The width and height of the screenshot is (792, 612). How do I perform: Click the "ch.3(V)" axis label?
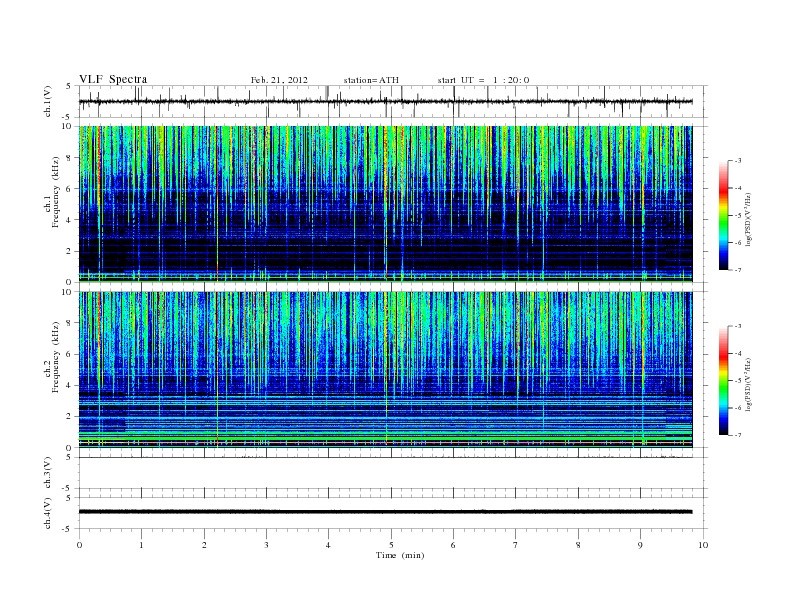pos(48,473)
